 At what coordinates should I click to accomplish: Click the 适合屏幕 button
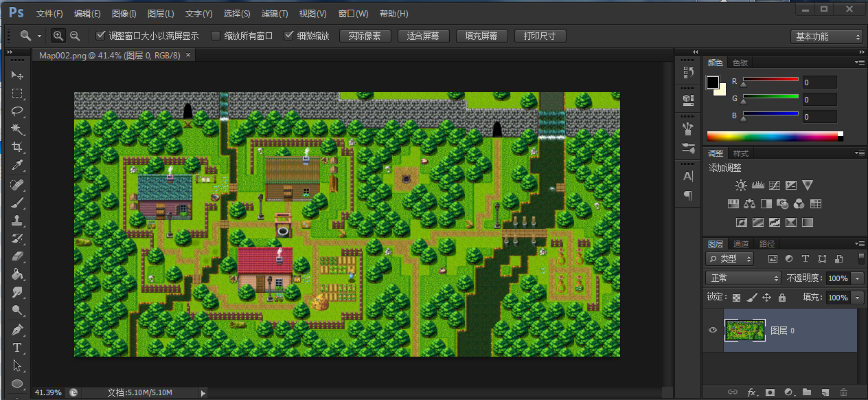point(423,36)
